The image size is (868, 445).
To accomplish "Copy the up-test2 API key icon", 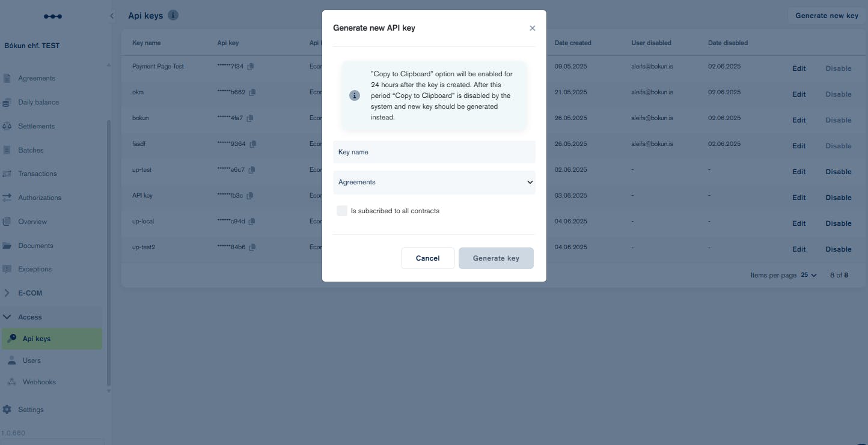I will coord(252,247).
